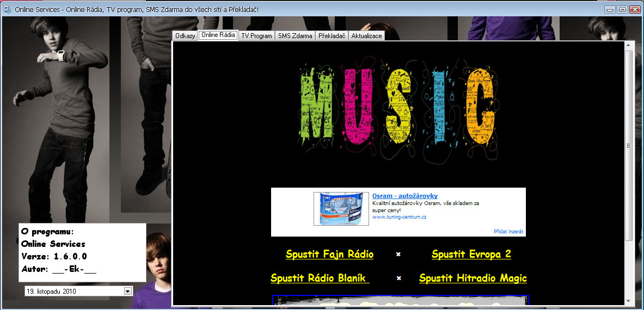Viewport: 644px width, 310px height.
Task: Open the Překladač tab
Action: coord(332,36)
